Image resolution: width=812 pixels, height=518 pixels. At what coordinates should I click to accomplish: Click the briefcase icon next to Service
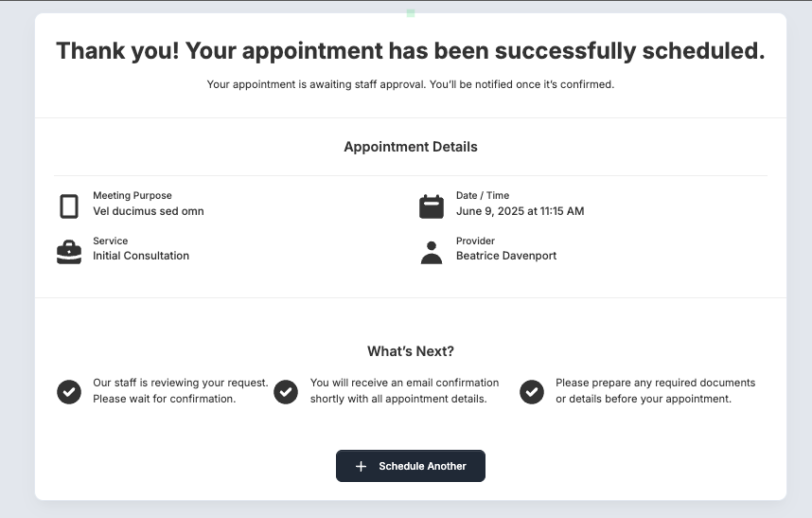coord(69,252)
